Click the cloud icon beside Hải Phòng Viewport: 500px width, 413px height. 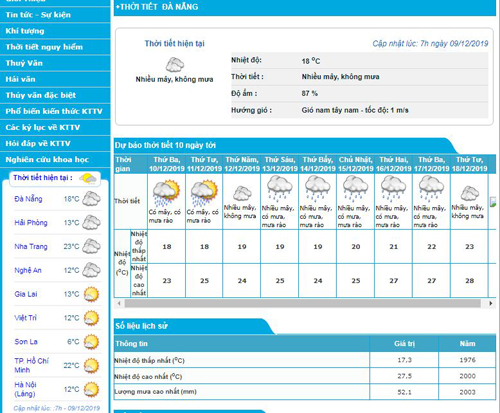(x=91, y=222)
